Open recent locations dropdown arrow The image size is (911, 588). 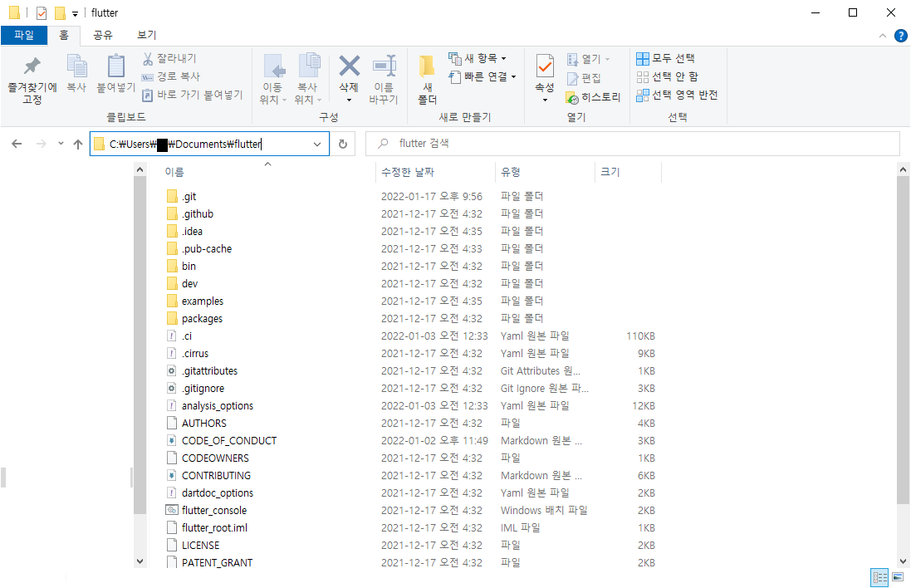click(61, 144)
